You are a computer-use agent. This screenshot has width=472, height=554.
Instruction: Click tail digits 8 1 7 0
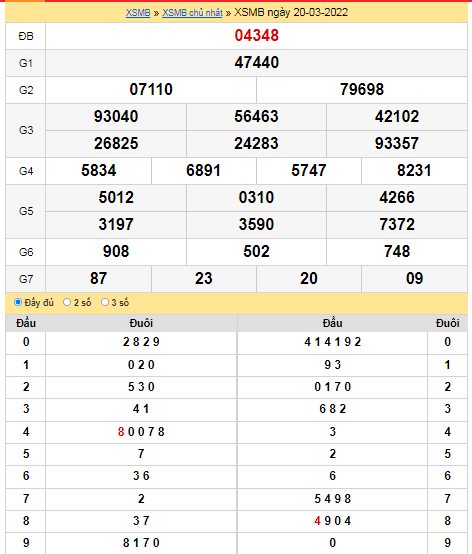(x=141, y=542)
